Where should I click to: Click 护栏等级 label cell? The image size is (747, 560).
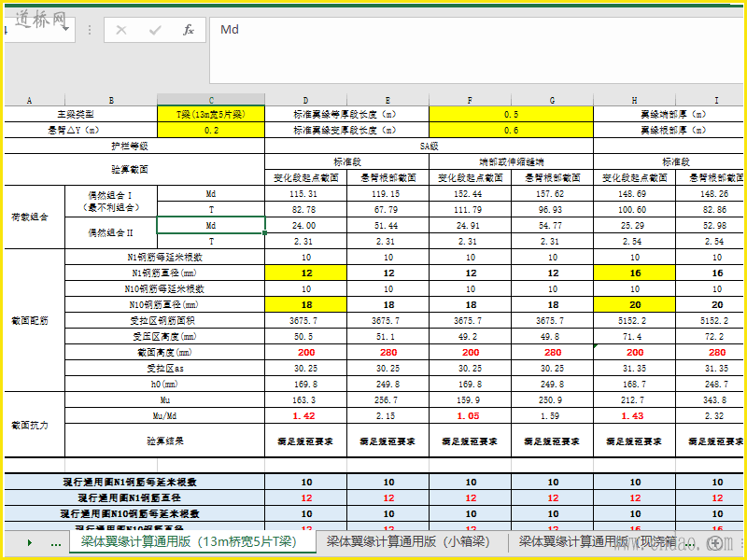pyautogui.click(x=134, y=146)
